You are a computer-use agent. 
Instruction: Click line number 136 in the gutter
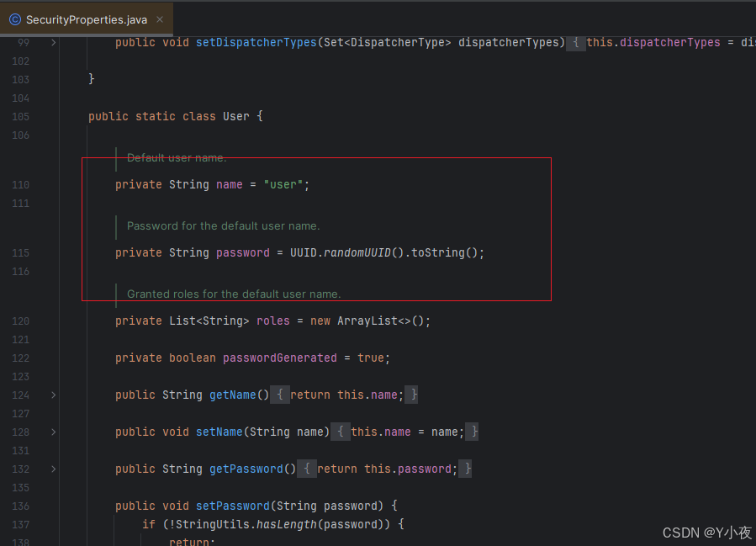point(21,506)
